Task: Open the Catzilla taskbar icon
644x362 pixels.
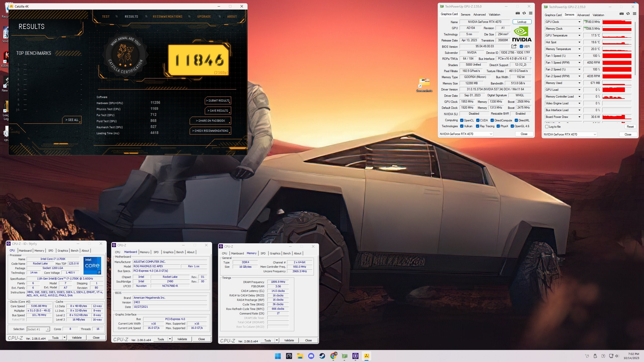Action: (x=367, y=356)
